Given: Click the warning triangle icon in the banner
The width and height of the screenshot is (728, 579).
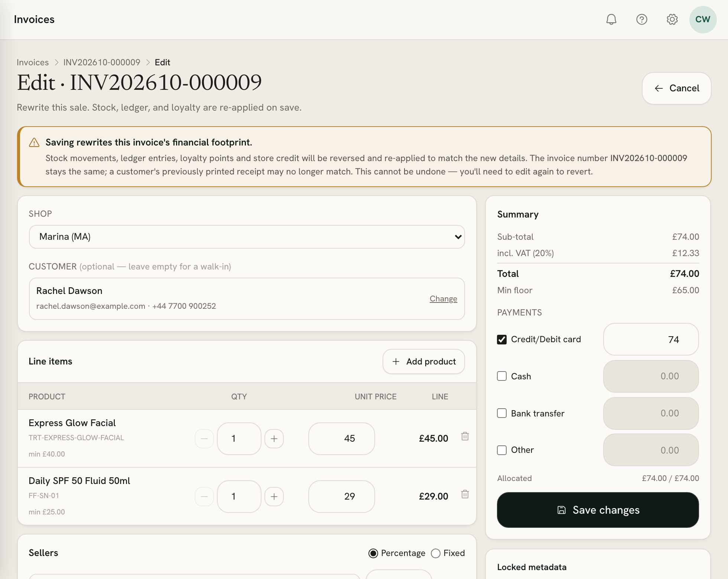Looking at the screenshot, I should (34, 143).
